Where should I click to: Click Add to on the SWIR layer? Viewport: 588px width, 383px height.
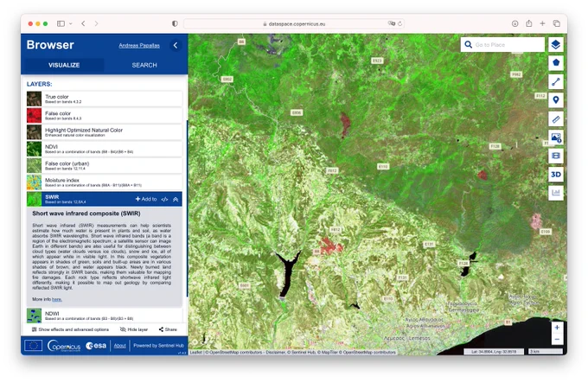point(146,199)
